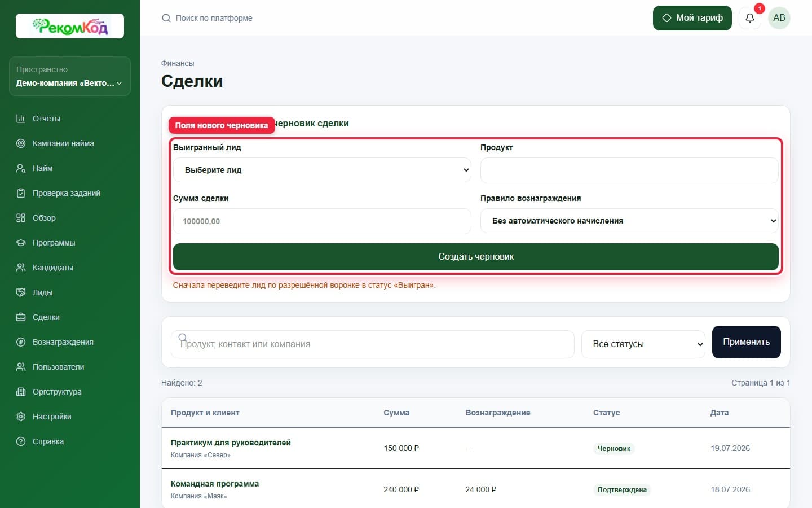The height and width of the screenshot is (508, 812).
Task: Open the Все статусы filter dropdown
Action: click(x=643, y=344)
